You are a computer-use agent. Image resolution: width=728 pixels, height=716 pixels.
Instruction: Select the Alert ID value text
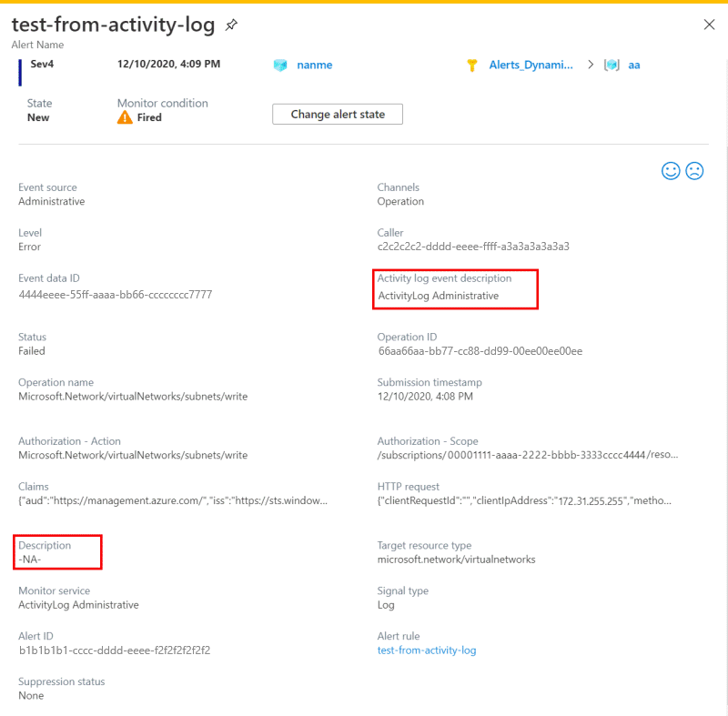(115, 650)
